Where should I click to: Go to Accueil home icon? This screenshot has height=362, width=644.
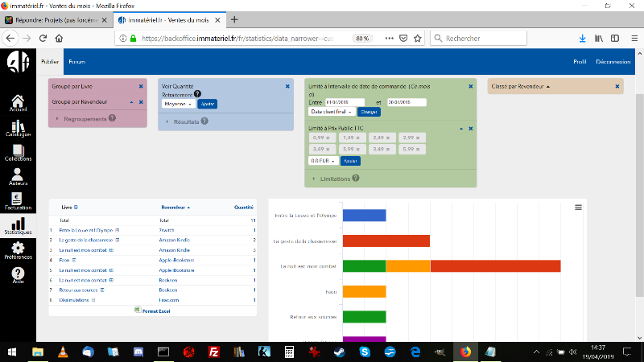pyautogui.click(x=18, y=102)
